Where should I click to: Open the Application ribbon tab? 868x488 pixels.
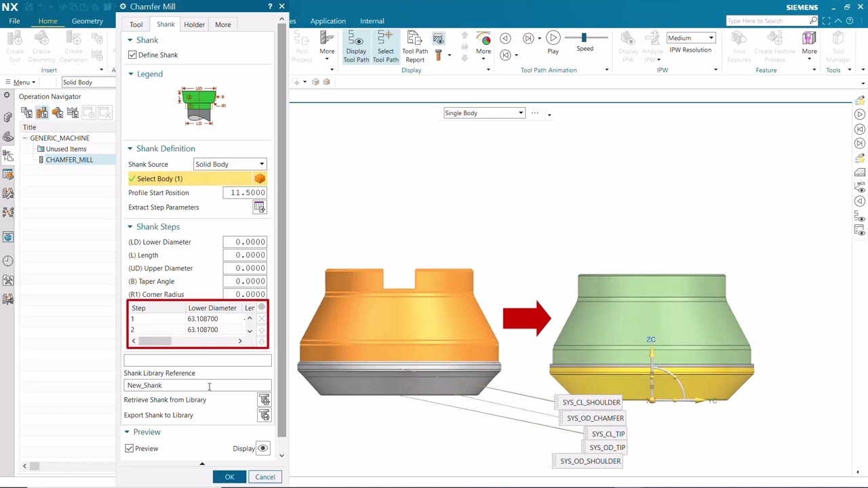click(x=328, y=21)
